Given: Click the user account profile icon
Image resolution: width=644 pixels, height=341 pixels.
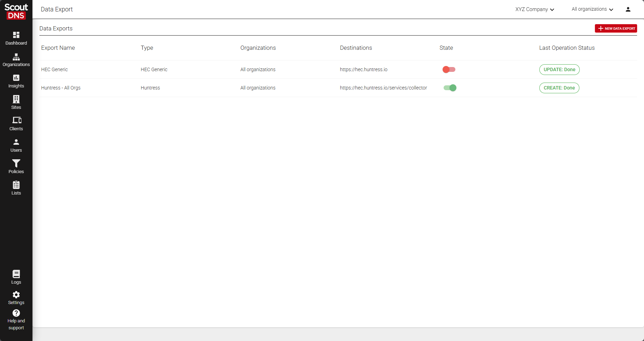Looking at the screenshot, I should coord(628,9).
